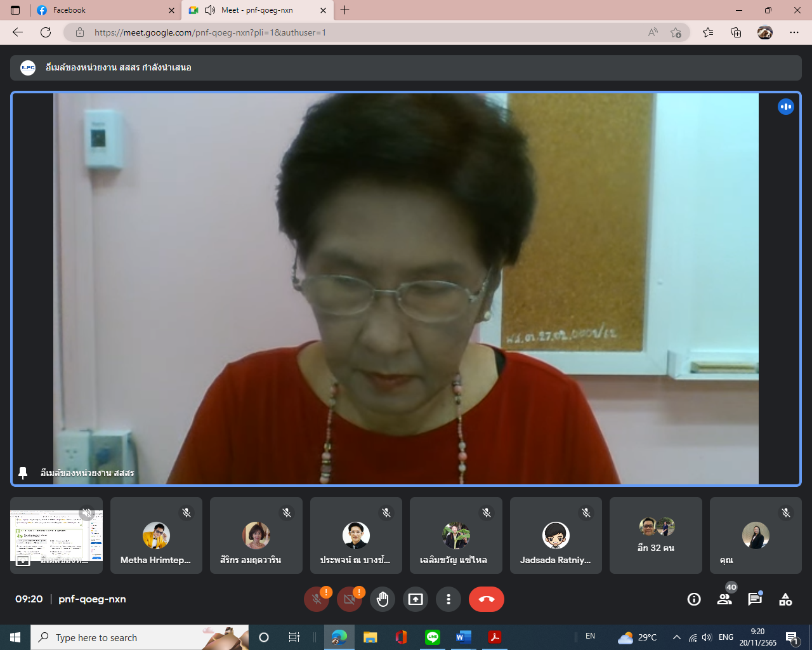Toggle the camera on
Screen dimensions: 812x650
pyautogui.click(x=350, y=599)
